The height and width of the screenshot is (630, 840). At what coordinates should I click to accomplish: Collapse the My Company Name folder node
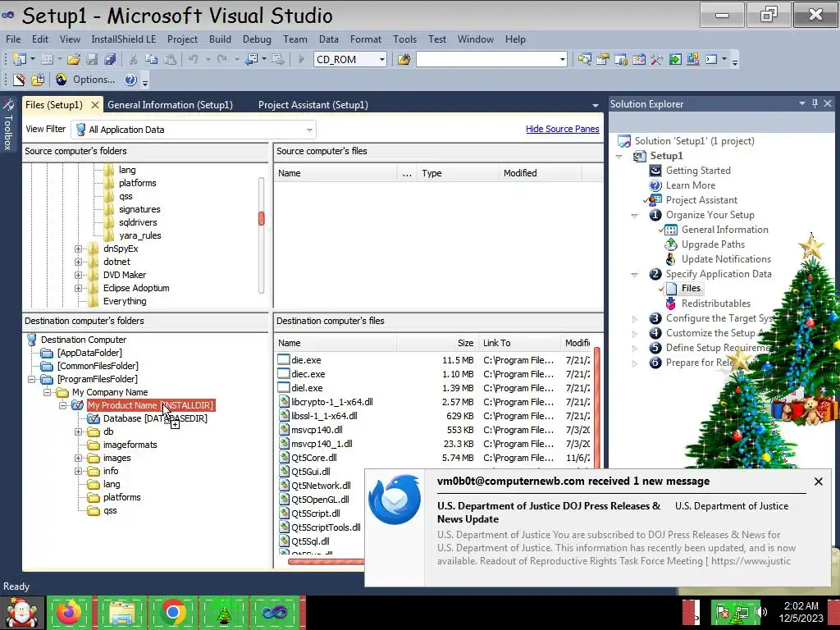[47, 392]
